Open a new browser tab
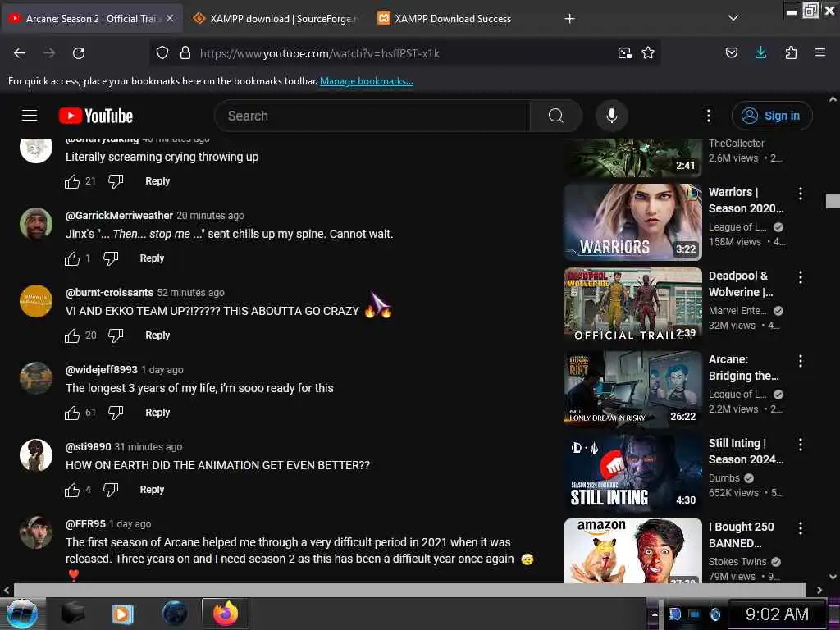The image size is (840, 630). coord(569,19)
